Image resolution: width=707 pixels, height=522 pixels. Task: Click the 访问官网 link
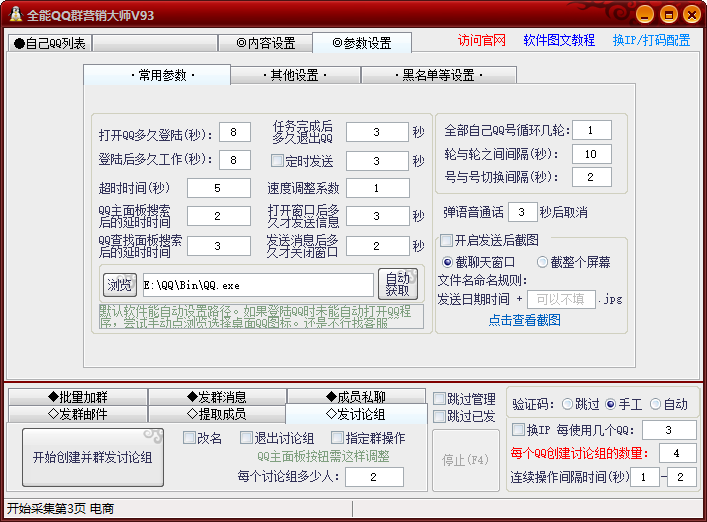pos(482,41)
